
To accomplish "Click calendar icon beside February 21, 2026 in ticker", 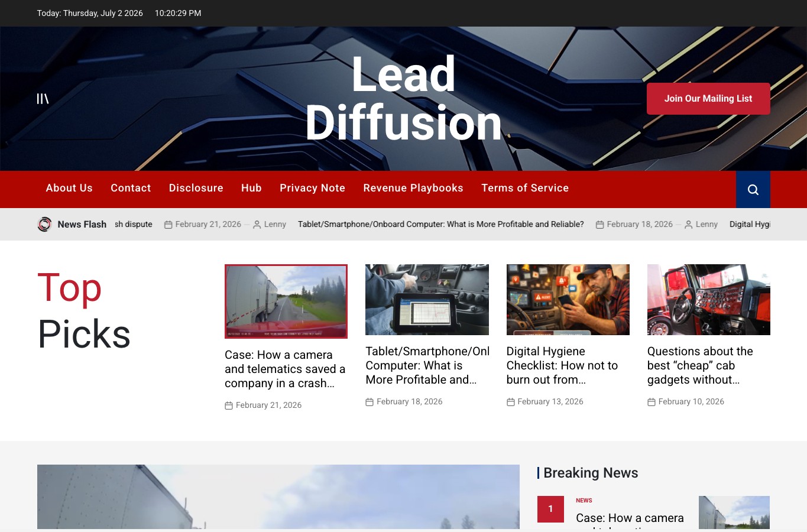I will (168, 225).
